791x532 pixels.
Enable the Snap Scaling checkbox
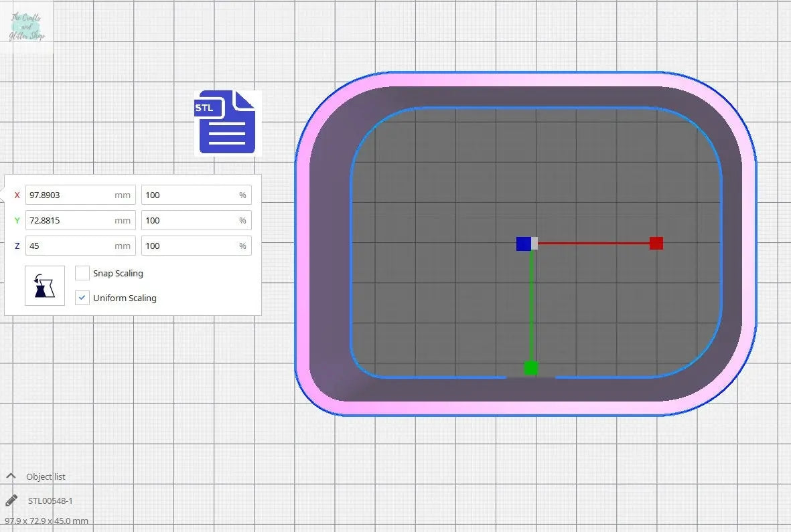pos(82,273)
